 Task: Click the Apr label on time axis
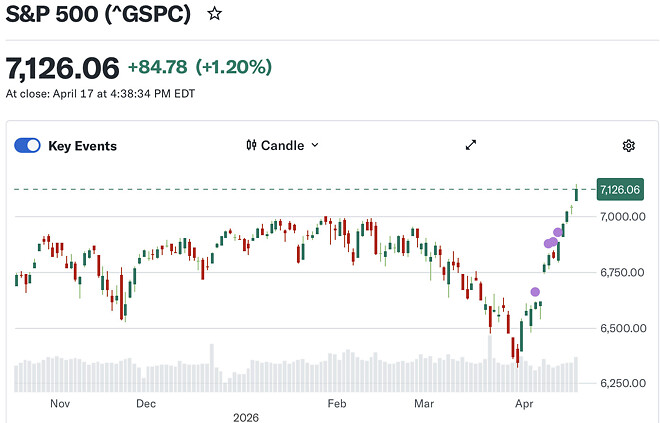point(522,404)
